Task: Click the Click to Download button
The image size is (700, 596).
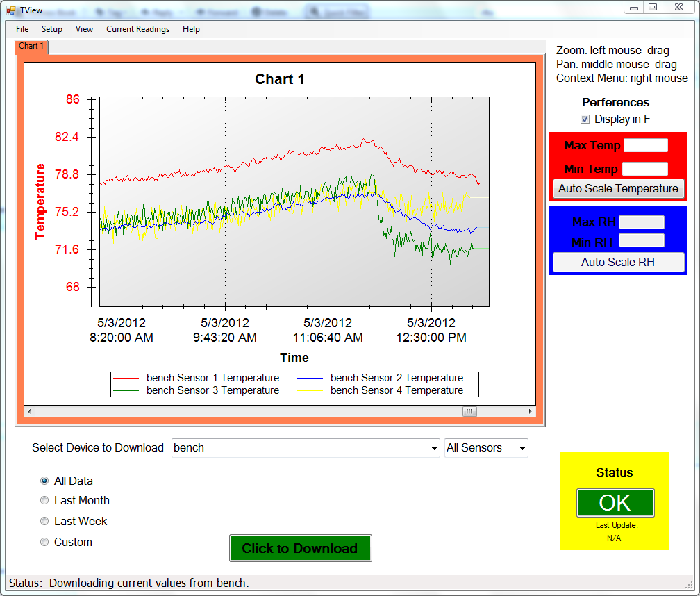Action: pyautogui.click(x=301, y=548)
